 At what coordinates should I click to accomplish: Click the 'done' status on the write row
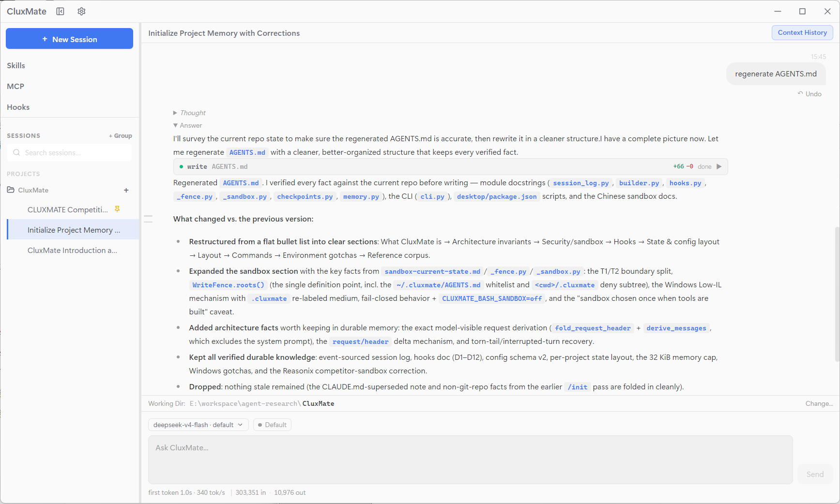tap(704, 166)
